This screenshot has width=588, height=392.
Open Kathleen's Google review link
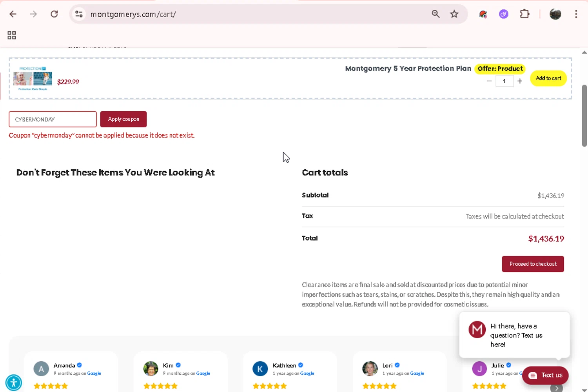[307, 374]
